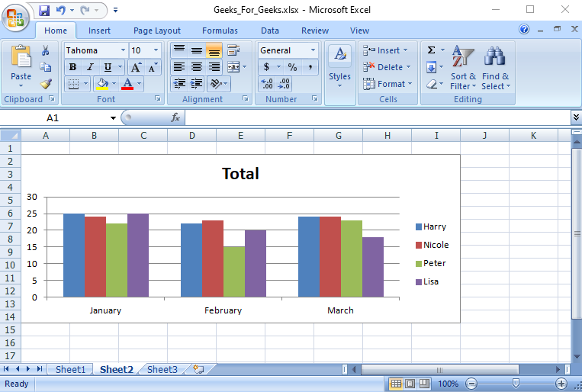Image resolution: width=582 pixels, height=392 pixels.
Task: Zoom in with the plus button
Action: (561, 384)
